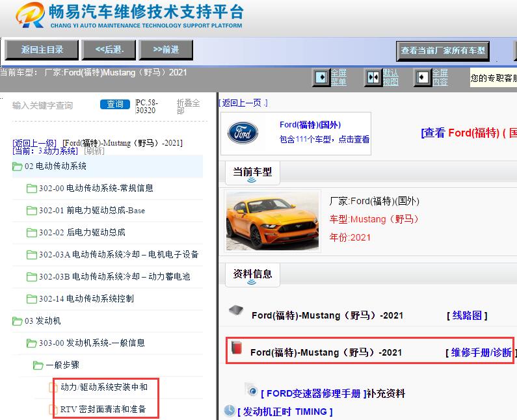Open the 线路图 wiring diagram link
The height and width of the screenshot is (420, 517).
pyautogui.click(x=467, y=315)
